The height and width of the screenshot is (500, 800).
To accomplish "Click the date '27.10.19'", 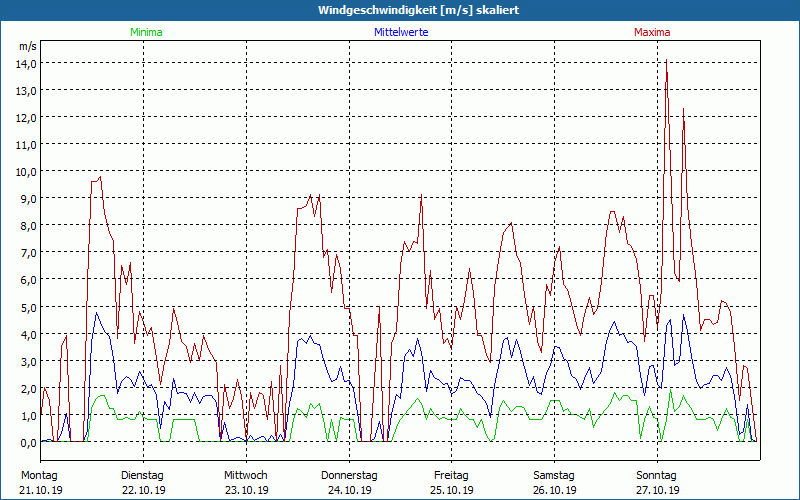I will pos(658,490).
